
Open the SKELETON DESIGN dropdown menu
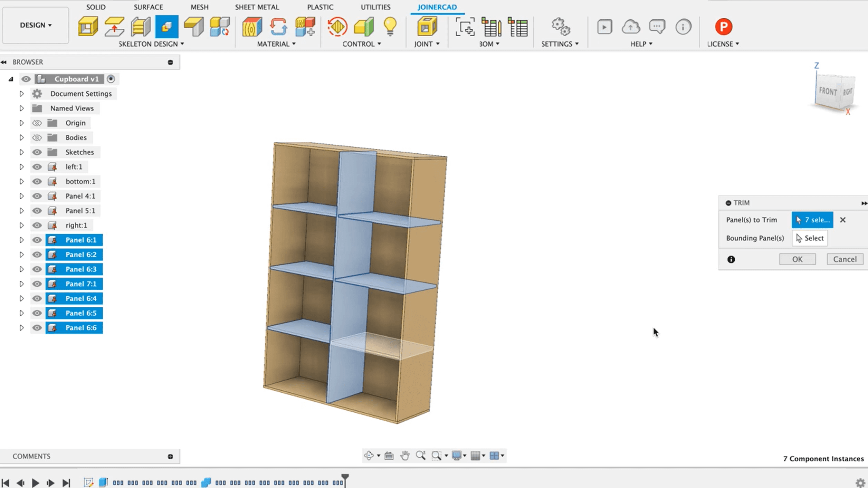tap(151, 44)
